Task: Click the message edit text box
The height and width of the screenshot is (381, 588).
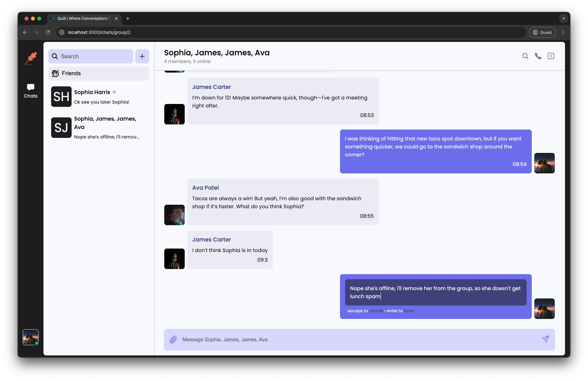Action: tap(435, 292)
